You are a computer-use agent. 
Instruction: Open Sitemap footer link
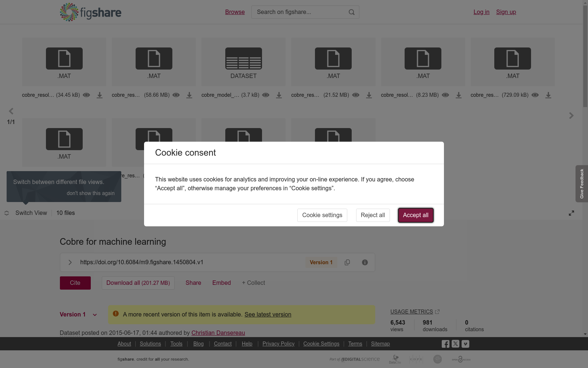[x=380, y=344]
